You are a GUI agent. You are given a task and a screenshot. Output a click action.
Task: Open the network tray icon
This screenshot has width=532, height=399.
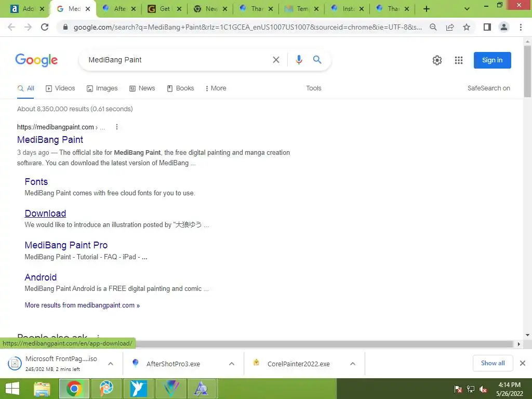tap(471, 389)
